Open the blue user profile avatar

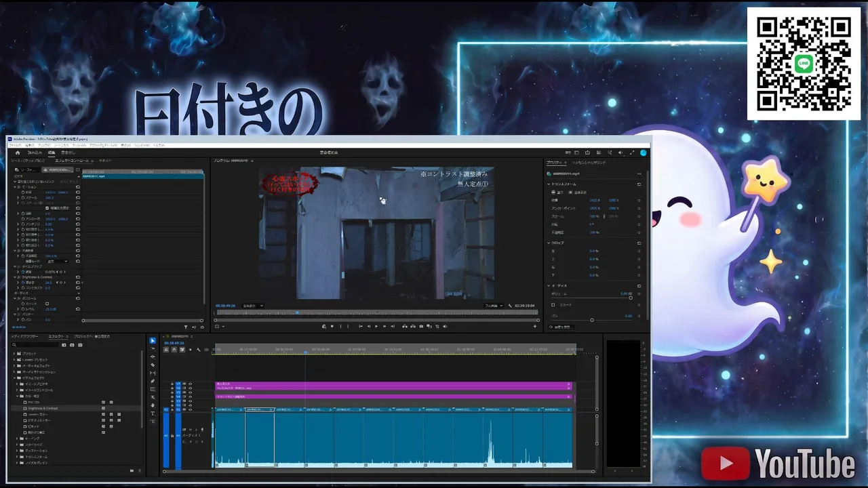point(644,153)
